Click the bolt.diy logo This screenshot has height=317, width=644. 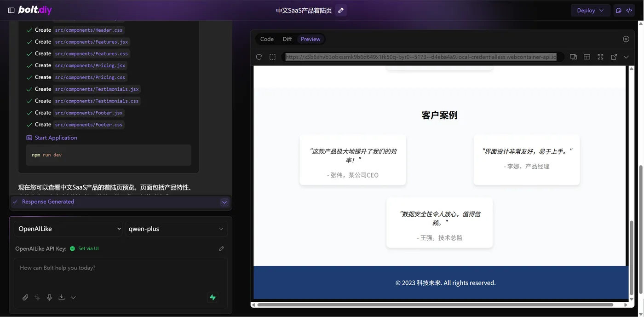pyautogui.click(x=35, y=10)
